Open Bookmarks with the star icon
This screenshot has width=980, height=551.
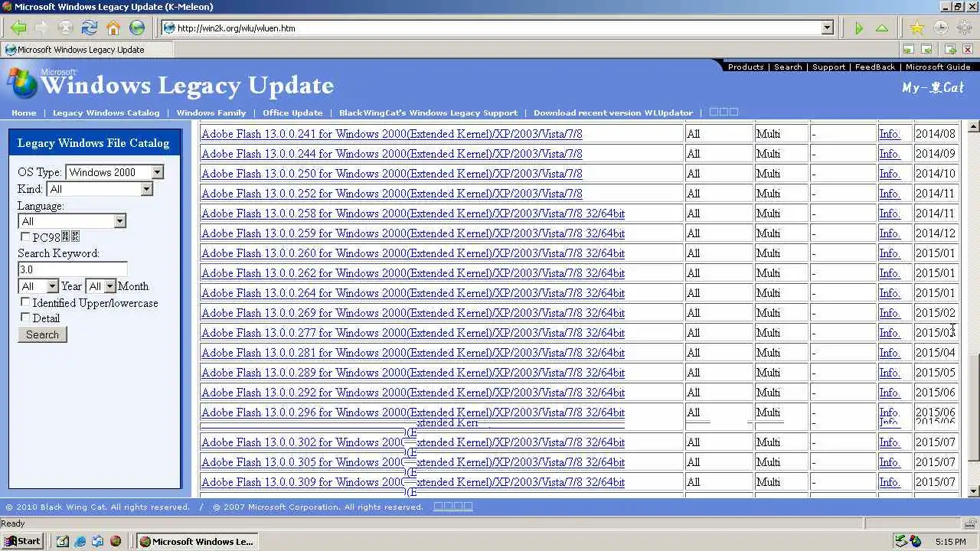916,28
